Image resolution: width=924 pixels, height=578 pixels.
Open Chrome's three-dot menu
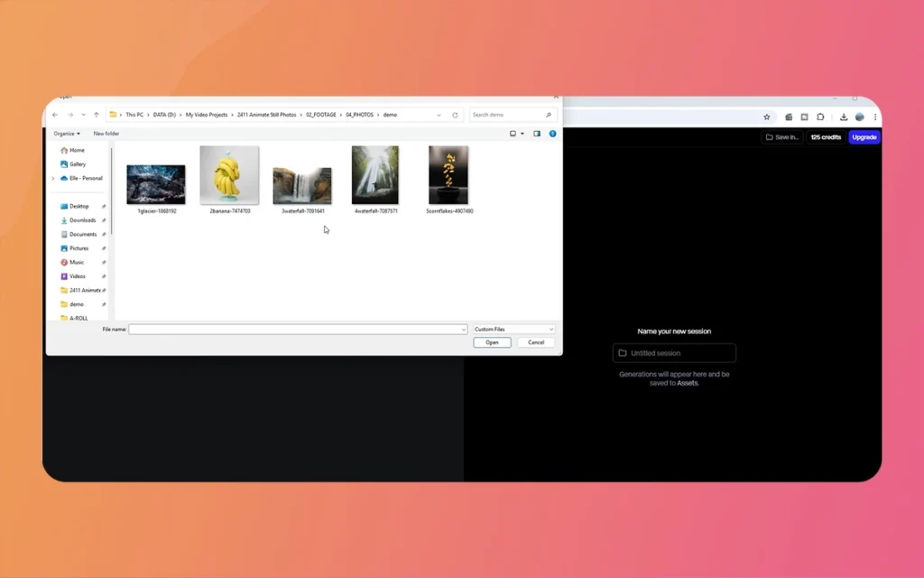(876, 117)
